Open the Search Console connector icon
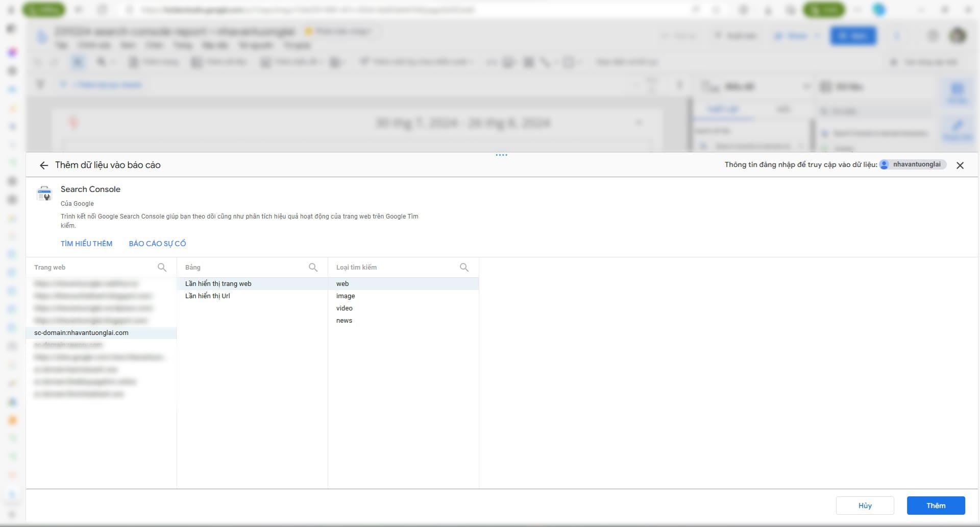This screenshot has height=527, width=980. click(x=44, y=194)
